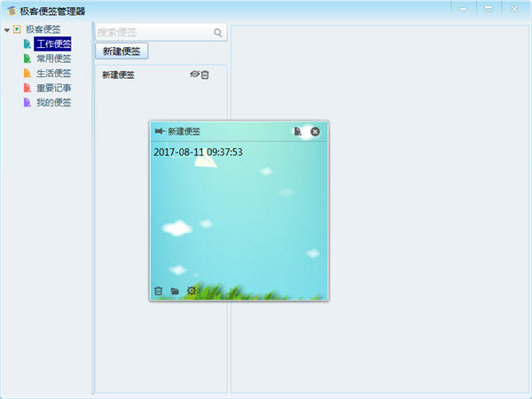
Task: Click the timestamp text 2017-08-11 09:37:53
Action: (x=198, y=152)
